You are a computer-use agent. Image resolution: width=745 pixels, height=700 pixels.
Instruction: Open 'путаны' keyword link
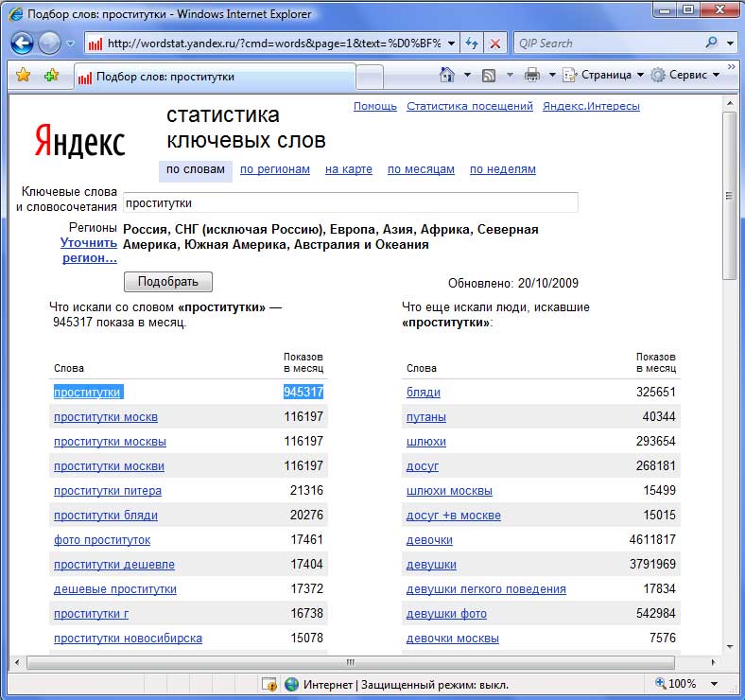(x=426, y=416)
